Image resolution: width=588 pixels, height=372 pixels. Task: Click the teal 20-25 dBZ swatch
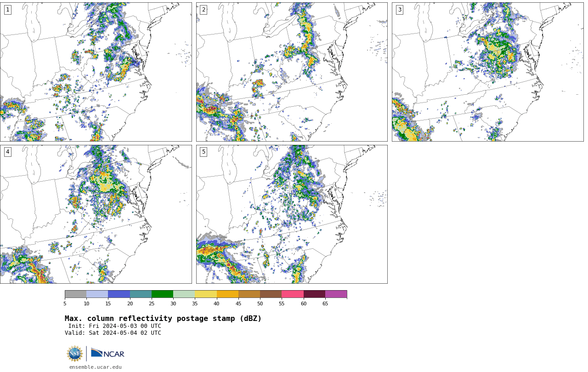pyautogui.click(x=141, y=294)
